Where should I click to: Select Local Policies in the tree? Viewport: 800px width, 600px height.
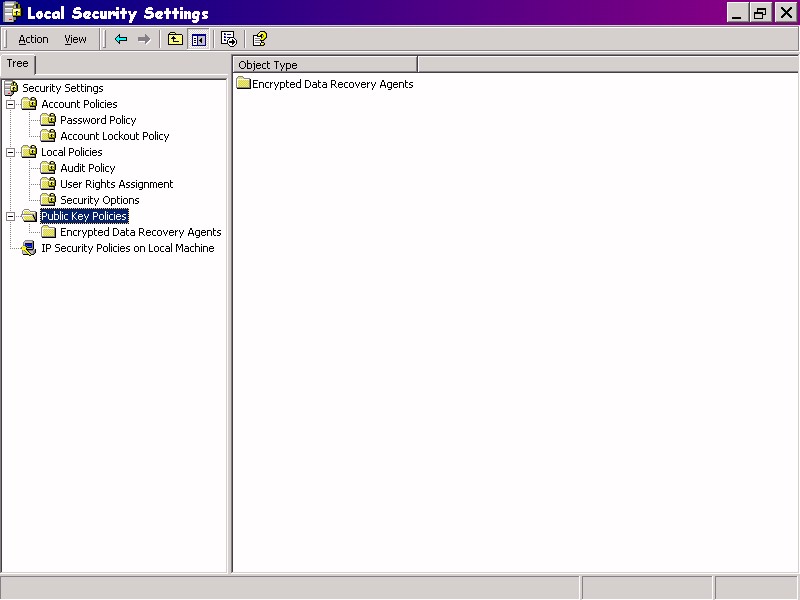pyautogui.click(x=71, y=152)
